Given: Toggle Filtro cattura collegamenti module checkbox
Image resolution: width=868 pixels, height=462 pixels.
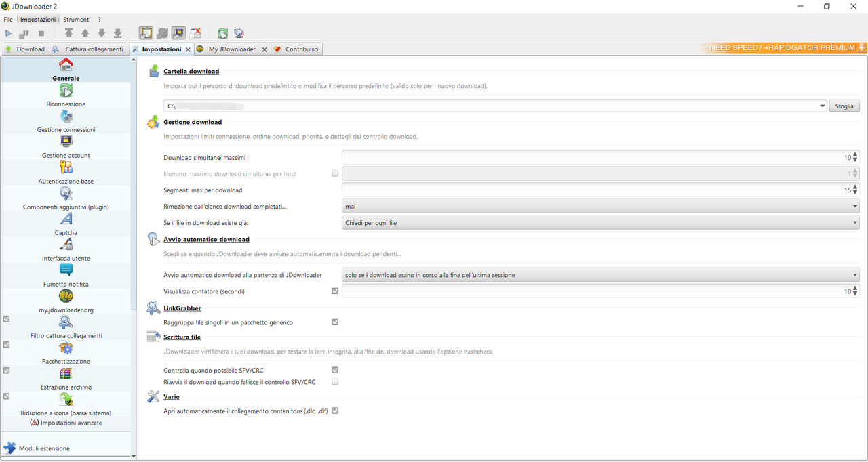Looking at the screenshot, I should click(6, 318).
